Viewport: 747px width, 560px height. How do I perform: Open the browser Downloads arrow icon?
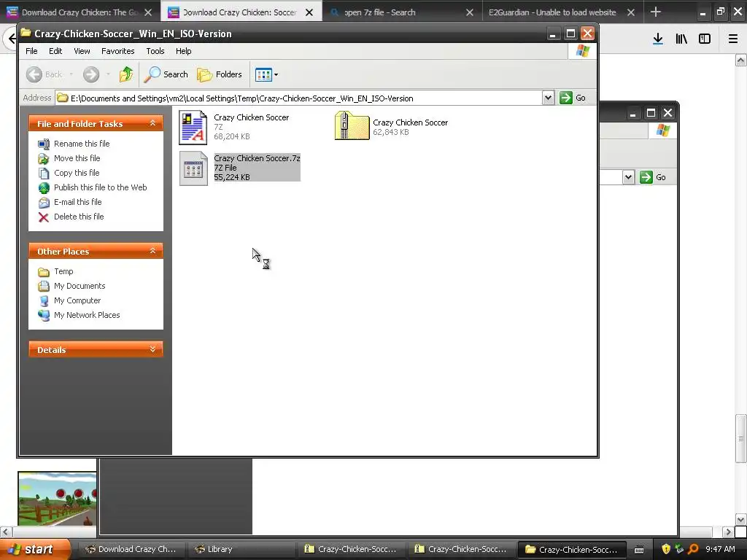tap(658, 39)
